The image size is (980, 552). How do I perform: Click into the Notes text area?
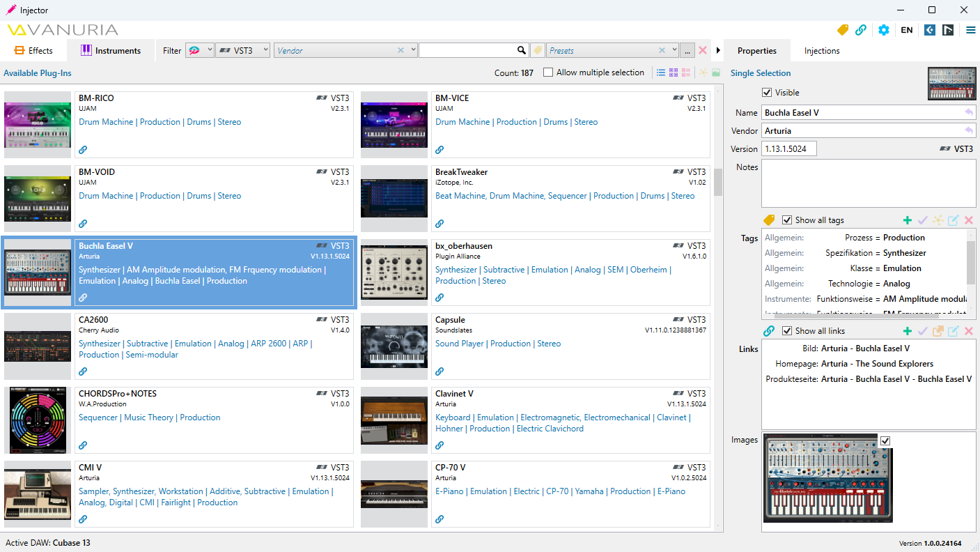[x=869, y=183]
